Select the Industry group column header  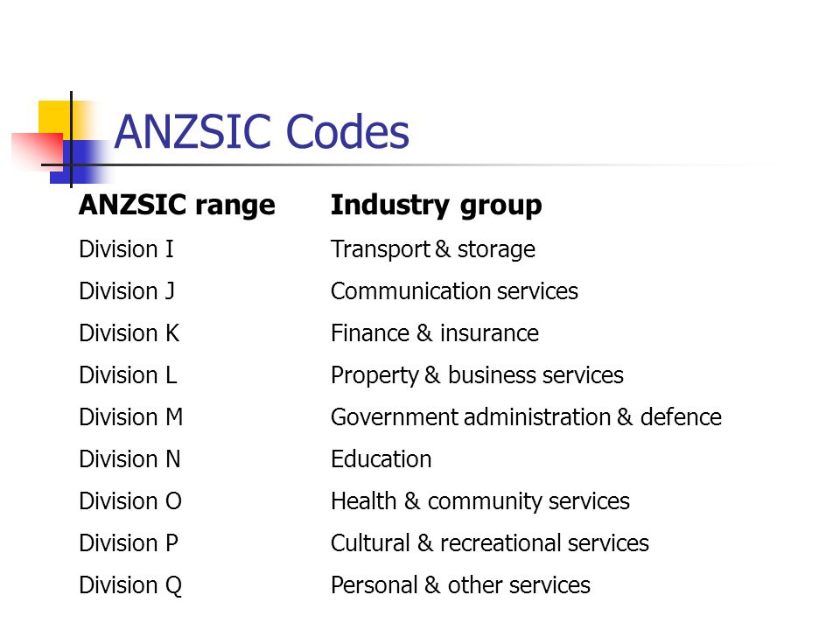click(x=436, y=205)
